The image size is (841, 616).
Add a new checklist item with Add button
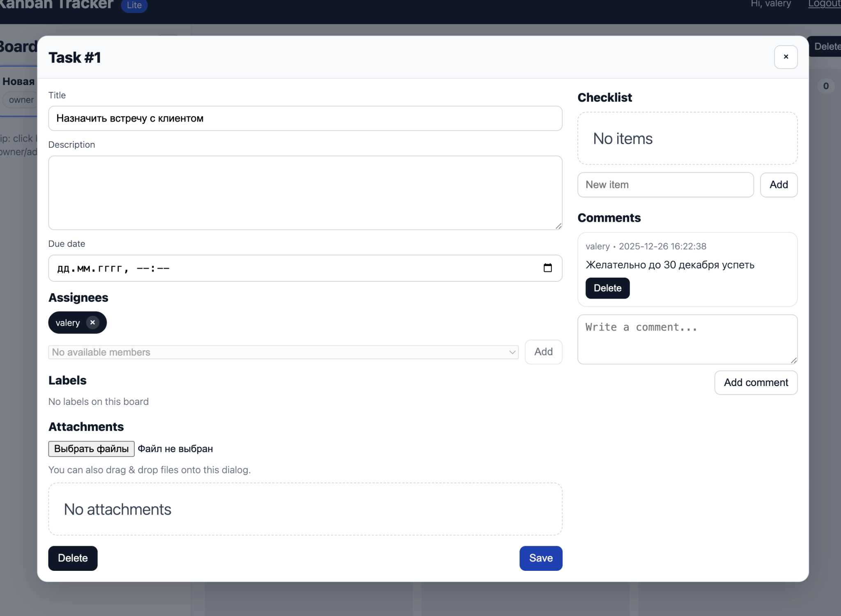[x=778, y=185]
